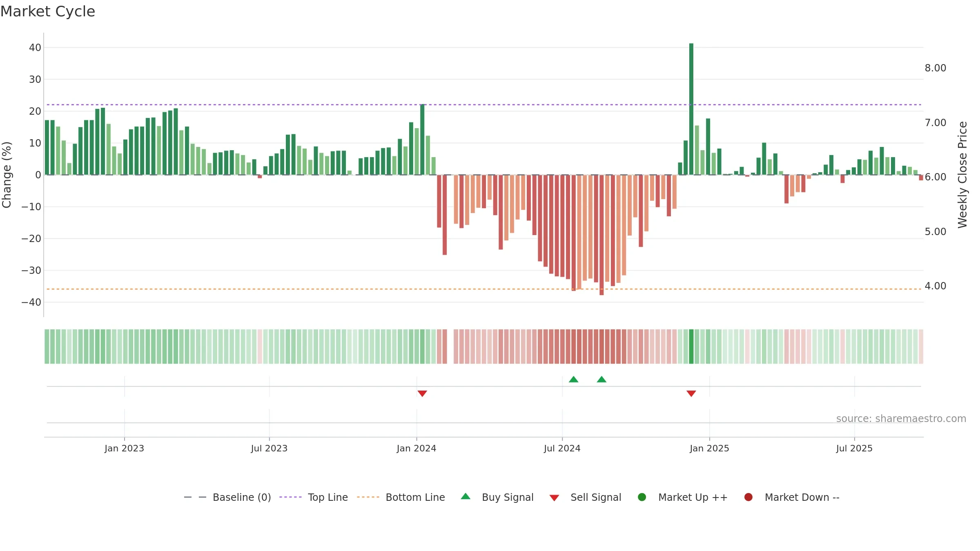Toggle the Bottom Line legend item
This screenshot has height=551, width=980.
(x=401, y=497)
